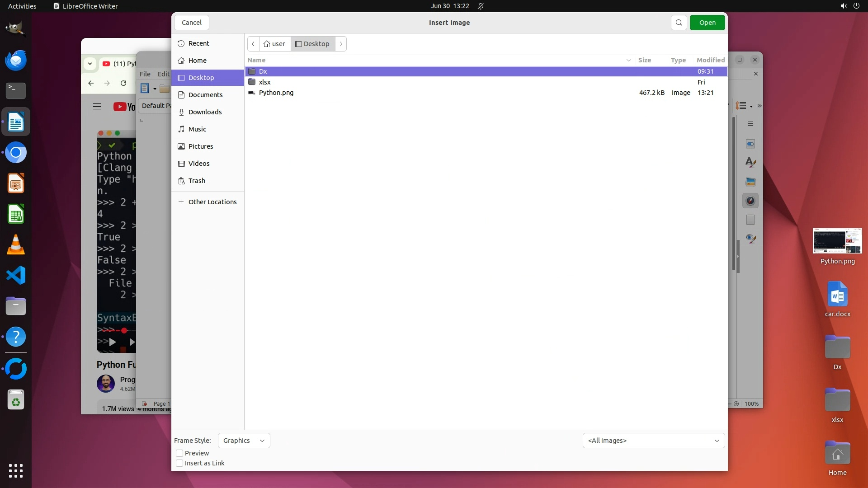Viewport: 868px width, 488px height.
Task: Expand the All images filter dropdown
Action: coord(653,441)
